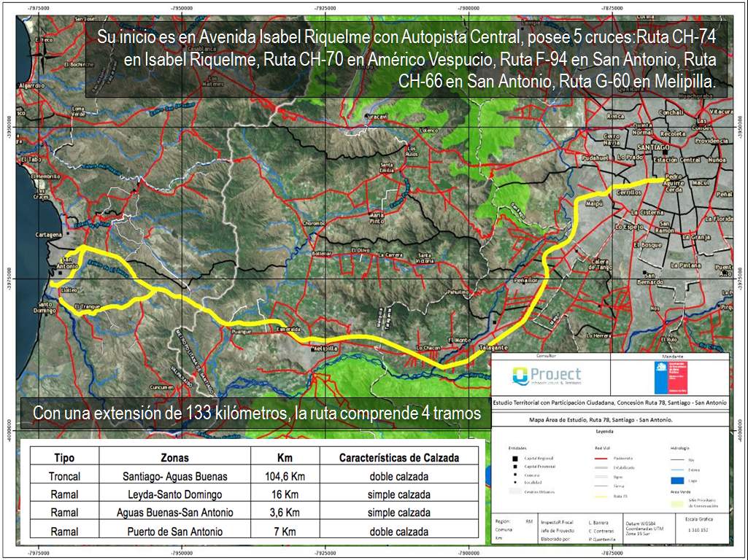Image resolution: width=748 pixels, height=560 pixels.
Task: Click the 104,6 Km table cell
Action: 281,476
